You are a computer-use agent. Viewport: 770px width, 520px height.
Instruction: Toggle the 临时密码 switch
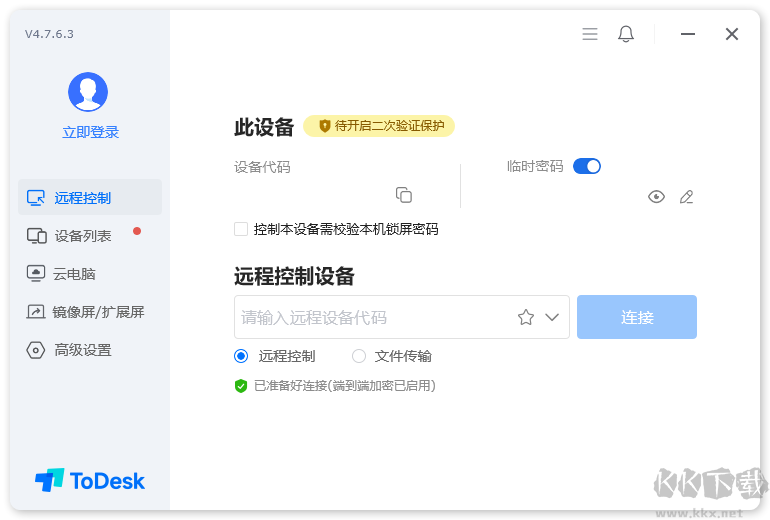coord(587,166)
